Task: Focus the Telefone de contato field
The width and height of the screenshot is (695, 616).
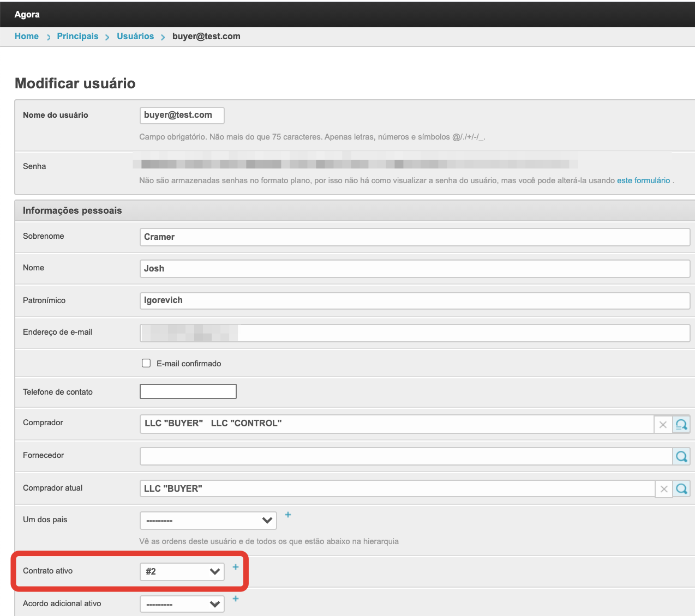Action: (x=188, y=391)
